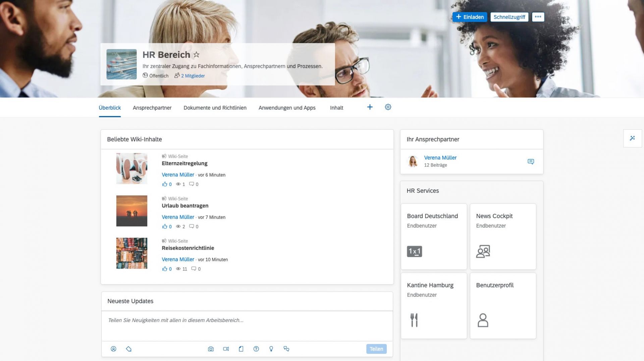Open the Schnellzugriff quick access menu
The image size is (644, 361).
(509, 17)
